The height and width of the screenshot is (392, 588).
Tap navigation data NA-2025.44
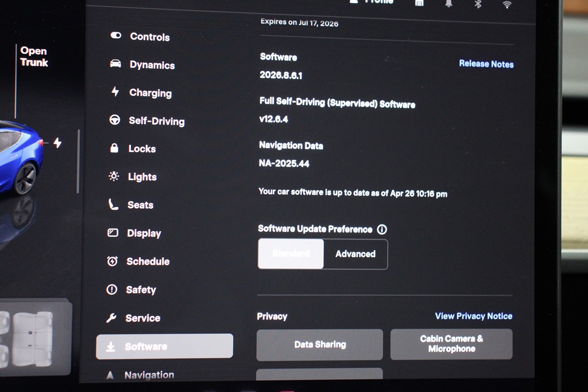point(284,164)
